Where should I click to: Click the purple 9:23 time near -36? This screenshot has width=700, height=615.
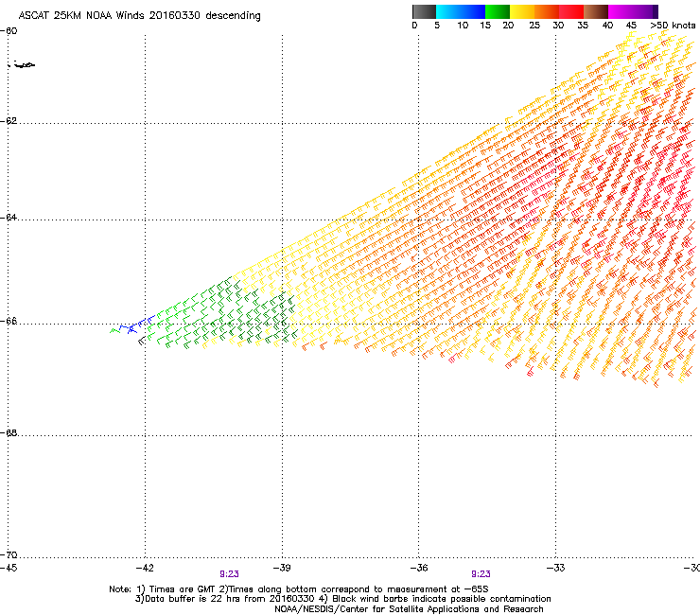tap(481, 574)
